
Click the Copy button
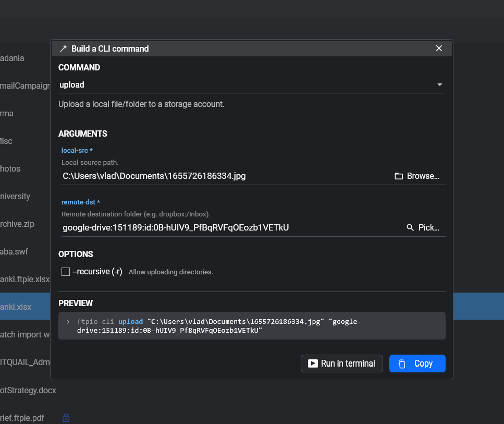pyautogui.click(x=417, y=364)
